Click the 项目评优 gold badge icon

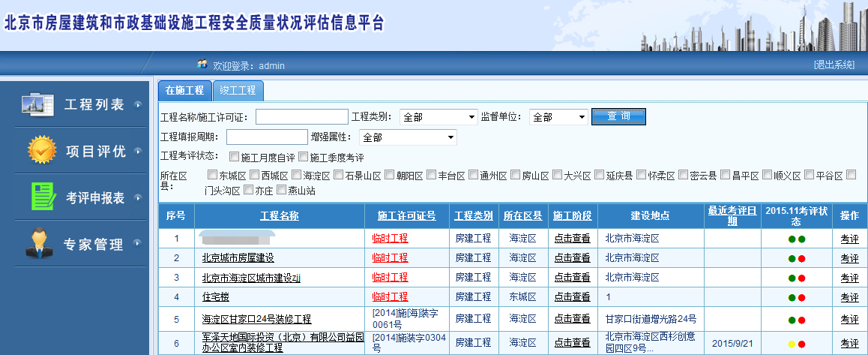(x=41, y=151)
